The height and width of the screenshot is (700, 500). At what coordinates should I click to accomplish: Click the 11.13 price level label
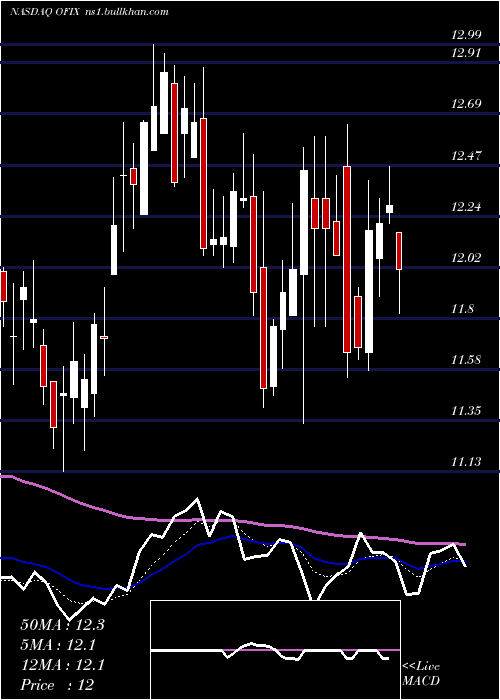(466, 461)
